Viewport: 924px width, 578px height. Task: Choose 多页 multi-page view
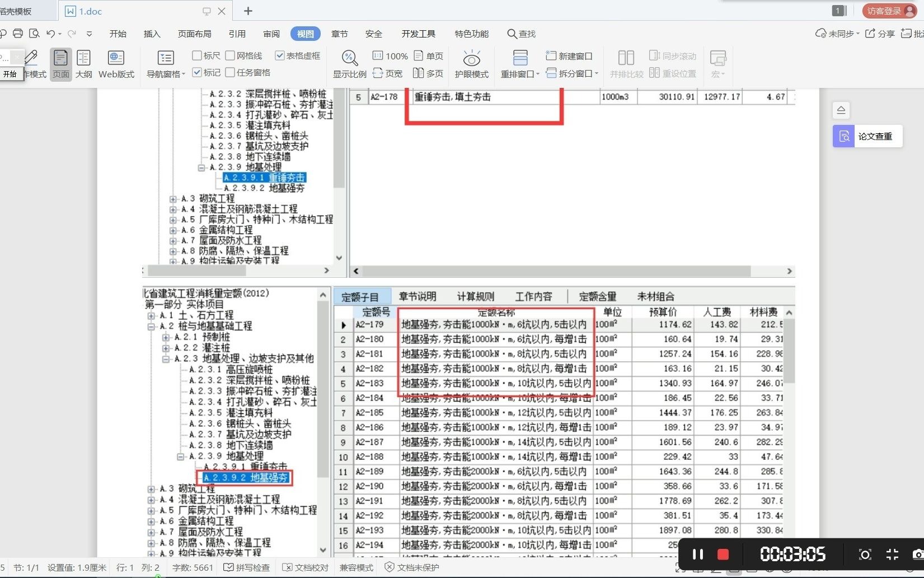(428, 73)
